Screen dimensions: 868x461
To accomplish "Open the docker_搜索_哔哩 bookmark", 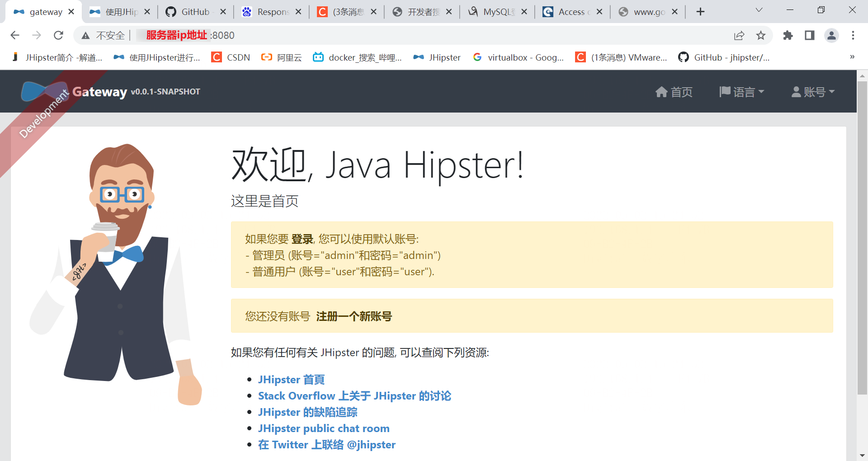I will tap(357, 57).
